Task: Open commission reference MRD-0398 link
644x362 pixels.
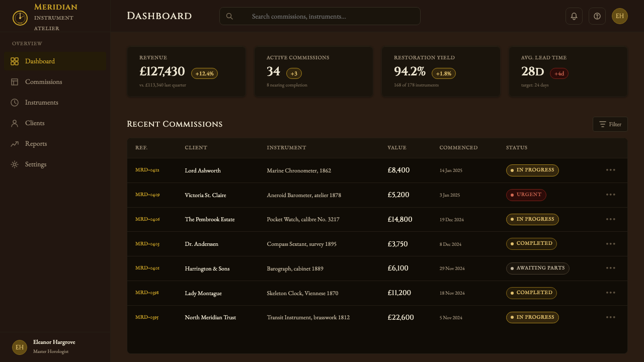Action: pos(147,293)
